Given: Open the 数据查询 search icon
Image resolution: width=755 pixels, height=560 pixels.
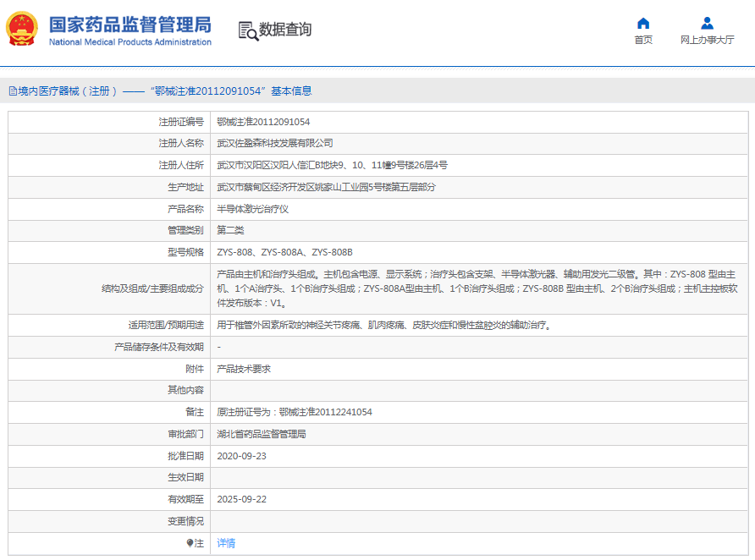Looking at the screenshot, I should (249, 31).
